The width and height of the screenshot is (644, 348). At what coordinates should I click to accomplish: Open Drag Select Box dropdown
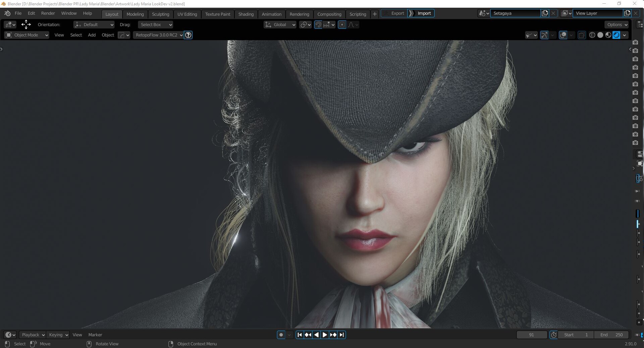[x=155, y=24]
